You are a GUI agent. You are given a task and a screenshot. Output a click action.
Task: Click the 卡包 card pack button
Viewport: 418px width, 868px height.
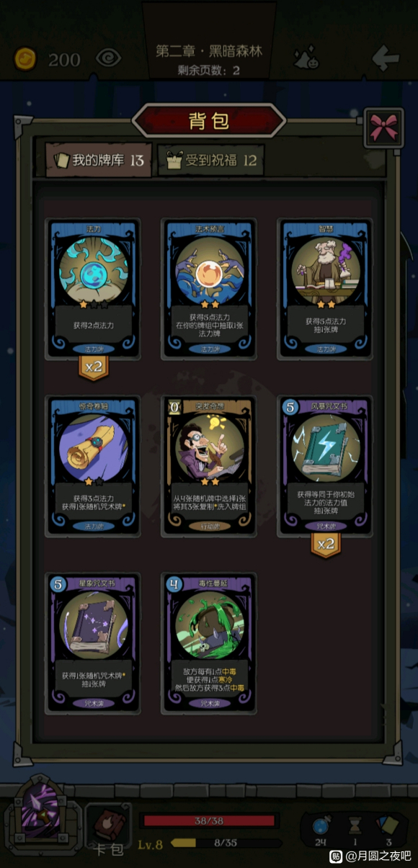[x=109, y=830]
